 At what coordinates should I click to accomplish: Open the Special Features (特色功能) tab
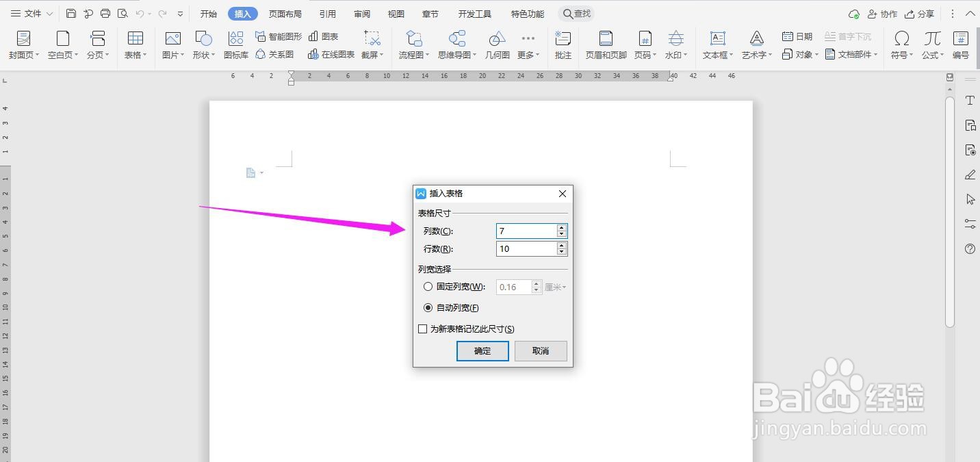pyautogui.click(x=528, y=14)
